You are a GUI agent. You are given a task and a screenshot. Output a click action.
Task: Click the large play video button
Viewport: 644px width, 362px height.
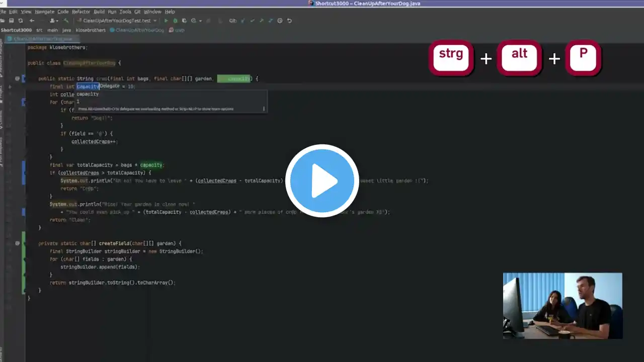(322, 181)
